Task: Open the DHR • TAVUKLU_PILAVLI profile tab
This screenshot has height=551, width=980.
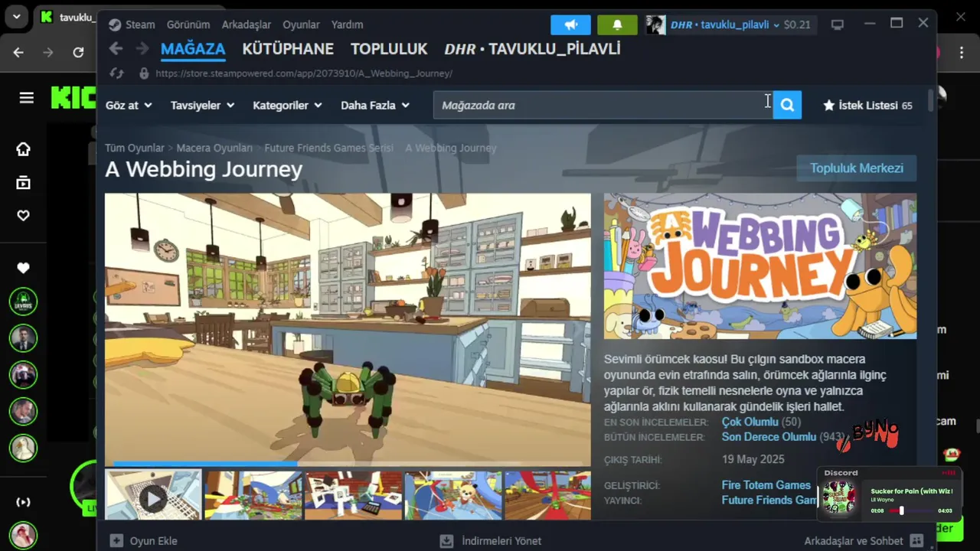Action: click(532, 49)
